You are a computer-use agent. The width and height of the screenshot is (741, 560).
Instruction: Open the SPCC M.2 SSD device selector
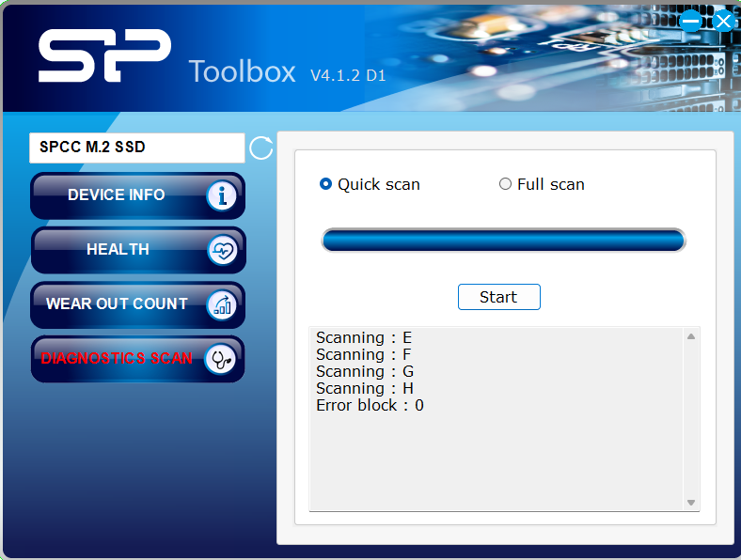[x=137, y=148]
